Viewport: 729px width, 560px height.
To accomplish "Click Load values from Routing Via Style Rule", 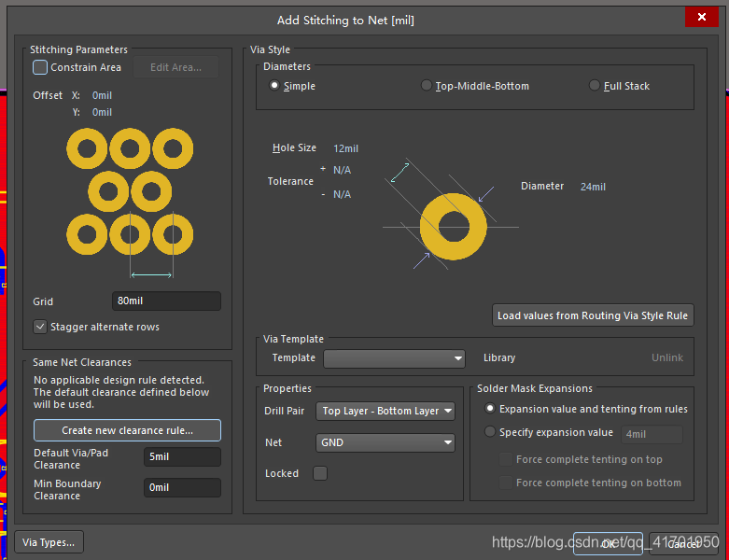I will pyautogui.click(x=592, y=315).
